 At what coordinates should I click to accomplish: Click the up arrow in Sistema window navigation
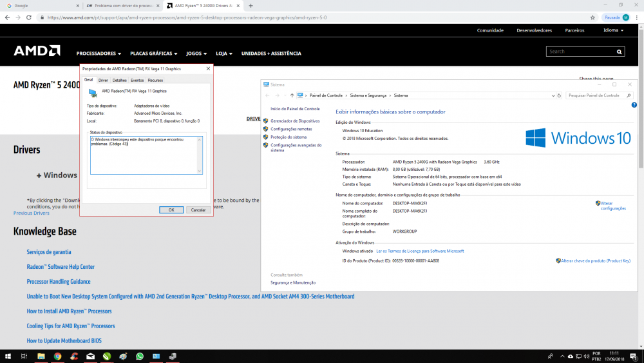(x=292, y=95)
